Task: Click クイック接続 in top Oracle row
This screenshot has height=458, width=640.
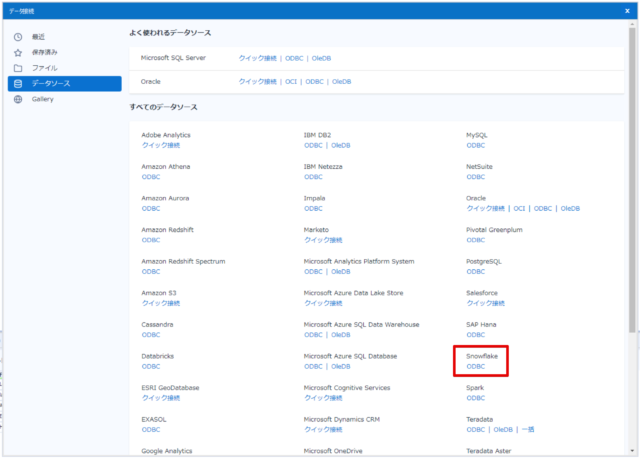Action: [258, 82]
